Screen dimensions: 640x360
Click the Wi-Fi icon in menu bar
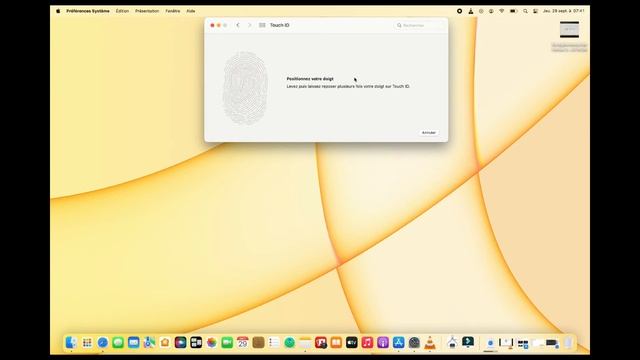tap(502, 11)
